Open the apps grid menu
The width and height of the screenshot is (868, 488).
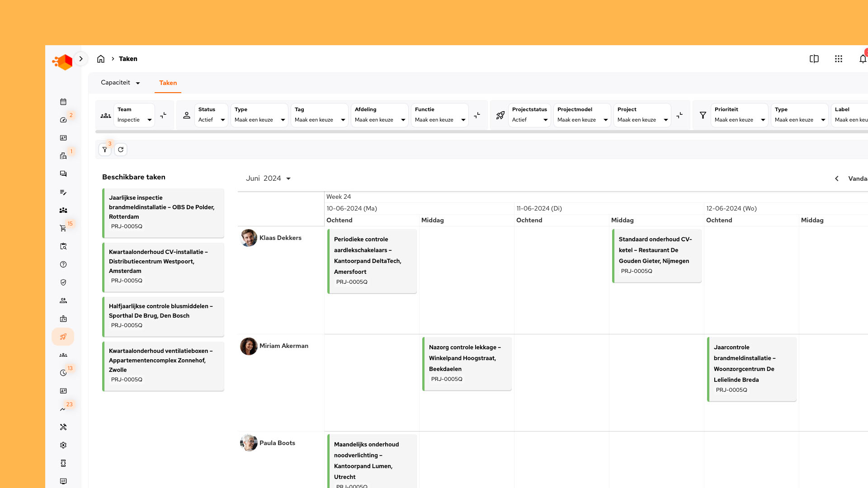(839, 59)
